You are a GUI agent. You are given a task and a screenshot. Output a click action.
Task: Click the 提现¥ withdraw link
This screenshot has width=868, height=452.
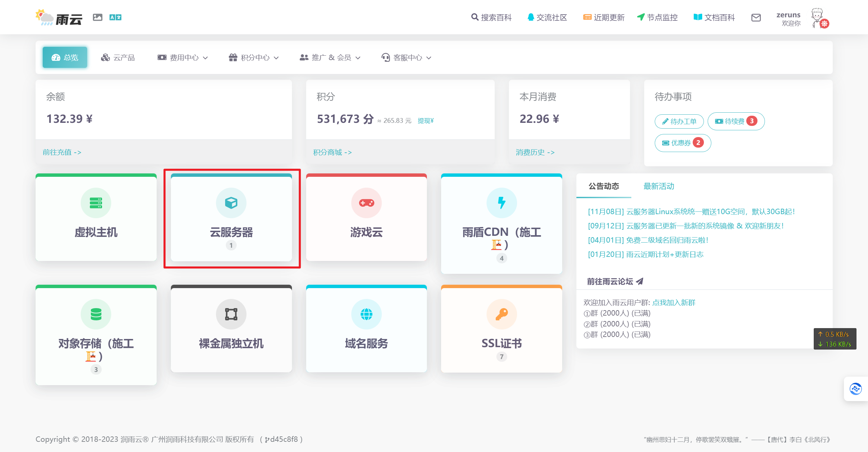point(426,121)
